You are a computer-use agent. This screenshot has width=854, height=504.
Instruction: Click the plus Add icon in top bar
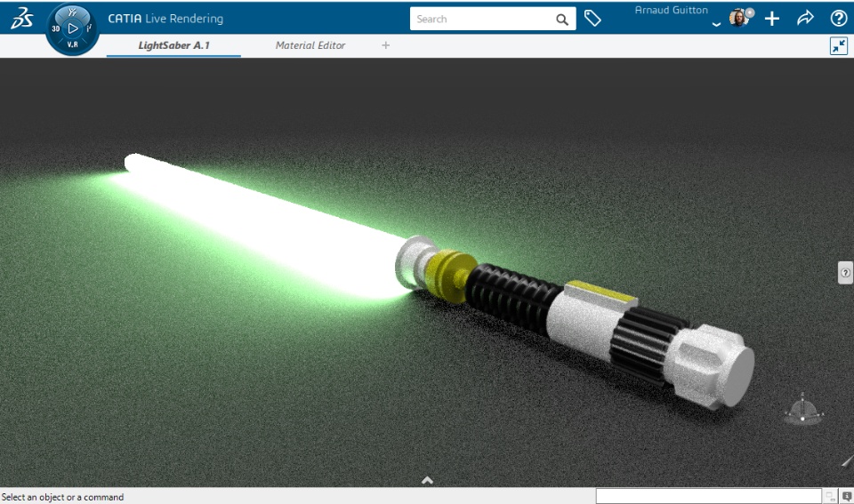772,19
